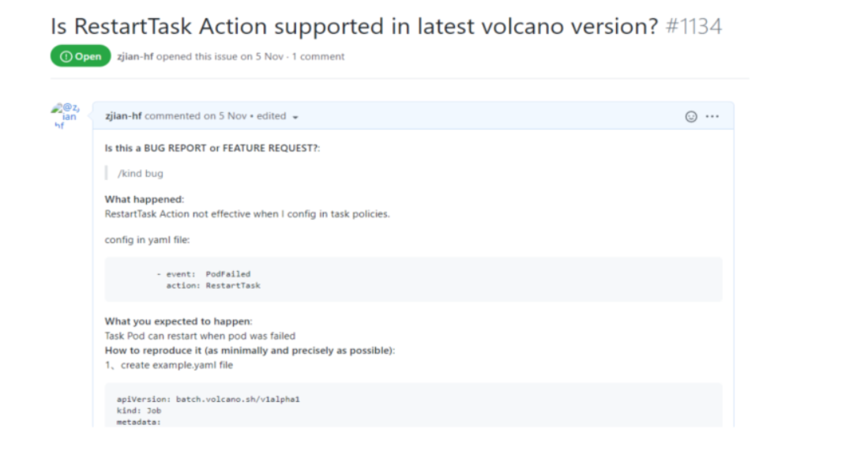
Task: Click the PodFailed event code block
Action: [414, 280]
